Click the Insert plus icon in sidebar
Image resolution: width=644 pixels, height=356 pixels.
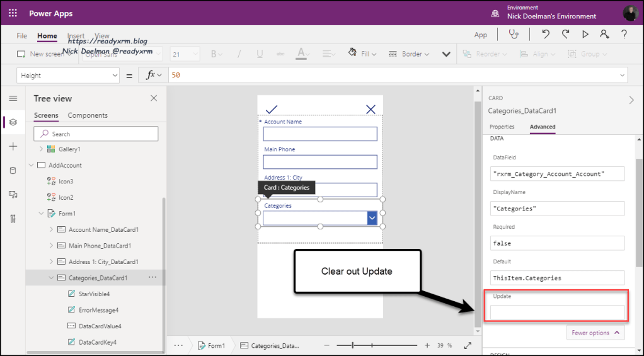tap(13, 146)
